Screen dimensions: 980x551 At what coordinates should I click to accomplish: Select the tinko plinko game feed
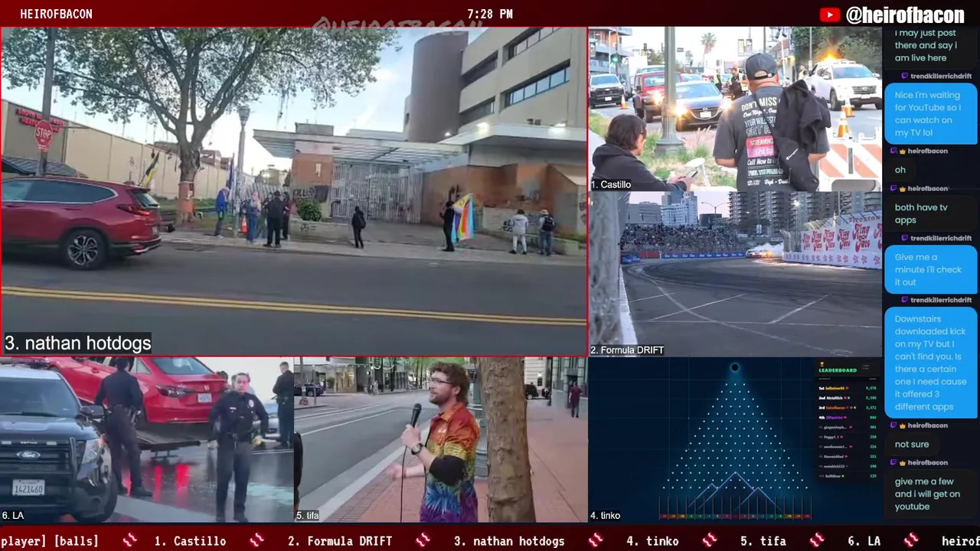click(x=735, y=440)
